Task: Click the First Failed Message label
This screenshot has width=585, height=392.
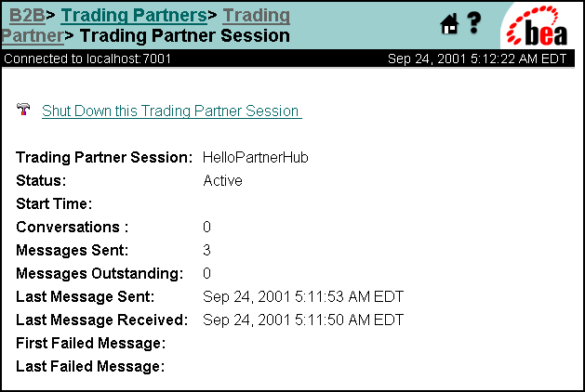Action: pyautogui.click(x=90, y=343)
